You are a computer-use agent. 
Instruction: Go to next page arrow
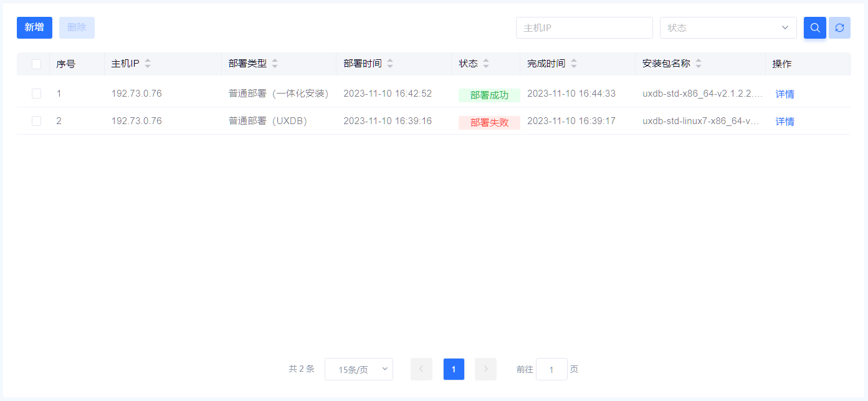[x=485, y=369]
